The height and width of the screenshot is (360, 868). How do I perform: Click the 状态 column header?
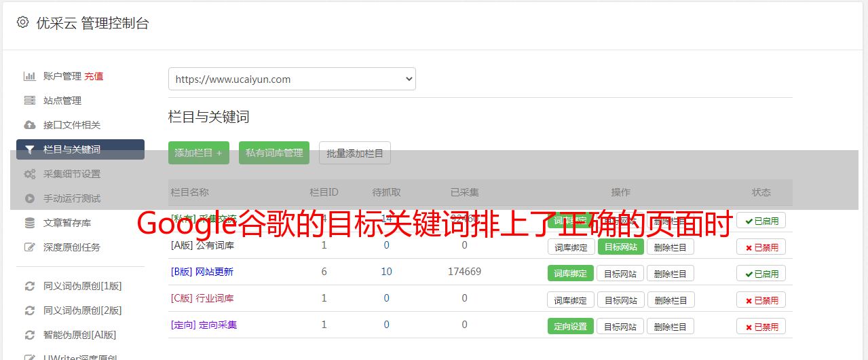coord(761,192)
